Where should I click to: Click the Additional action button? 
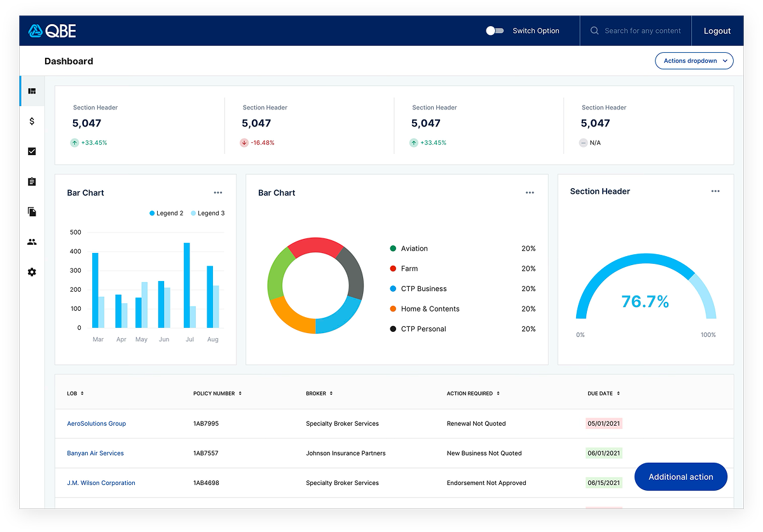(680, 477)
